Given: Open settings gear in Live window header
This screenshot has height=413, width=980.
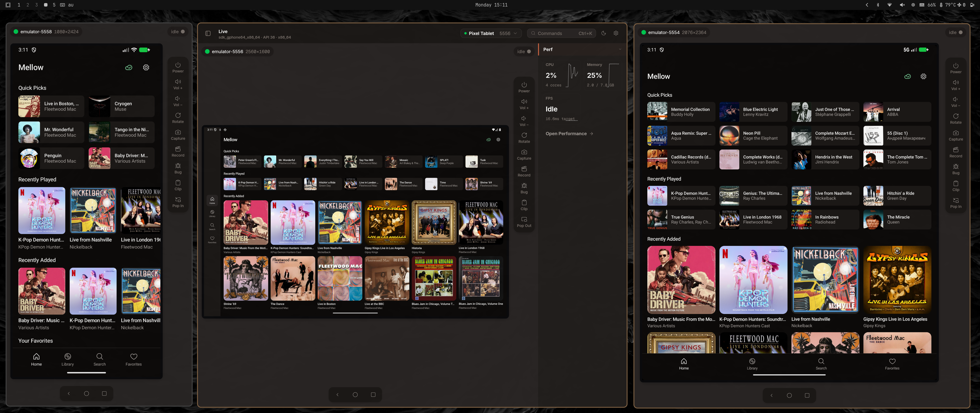Looking at the screenshot, I should pos(616,33).
